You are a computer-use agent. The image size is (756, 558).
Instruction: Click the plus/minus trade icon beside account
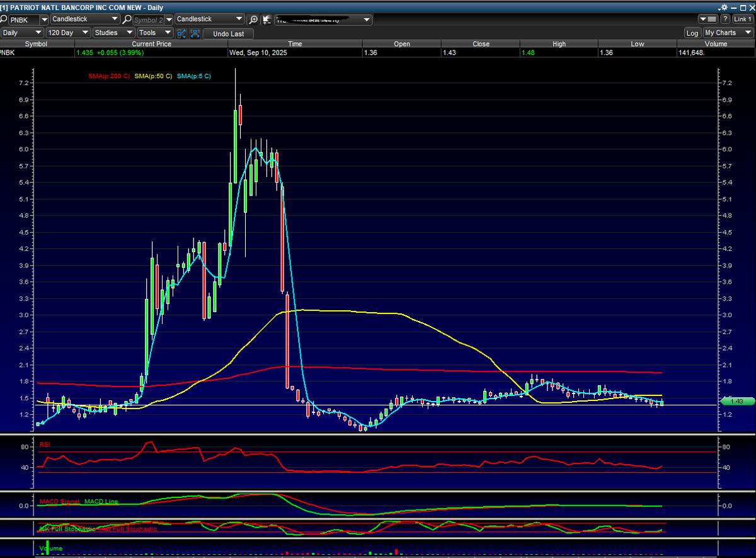coord(267,20)
